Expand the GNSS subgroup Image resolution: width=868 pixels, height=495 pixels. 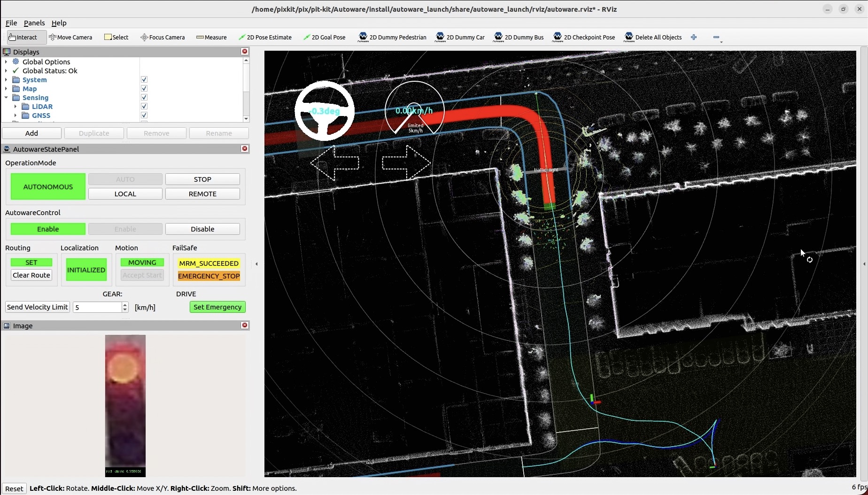tap(15, 116)
